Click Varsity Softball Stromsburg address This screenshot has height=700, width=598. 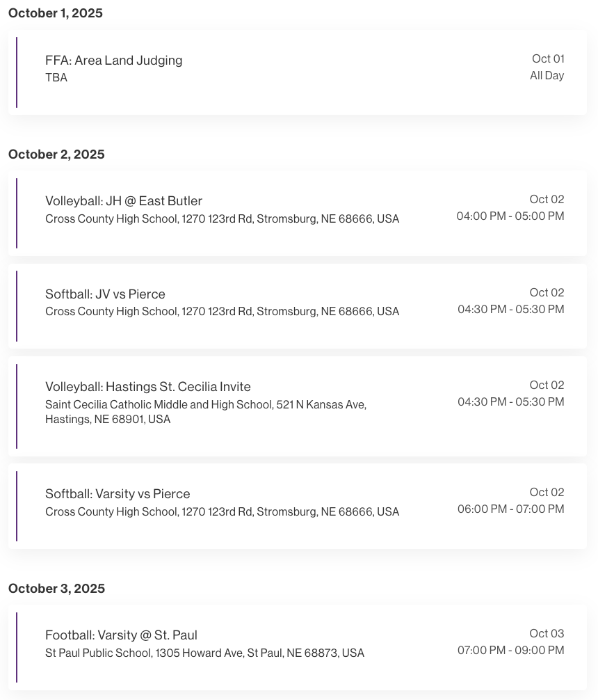tap(222, 512)
